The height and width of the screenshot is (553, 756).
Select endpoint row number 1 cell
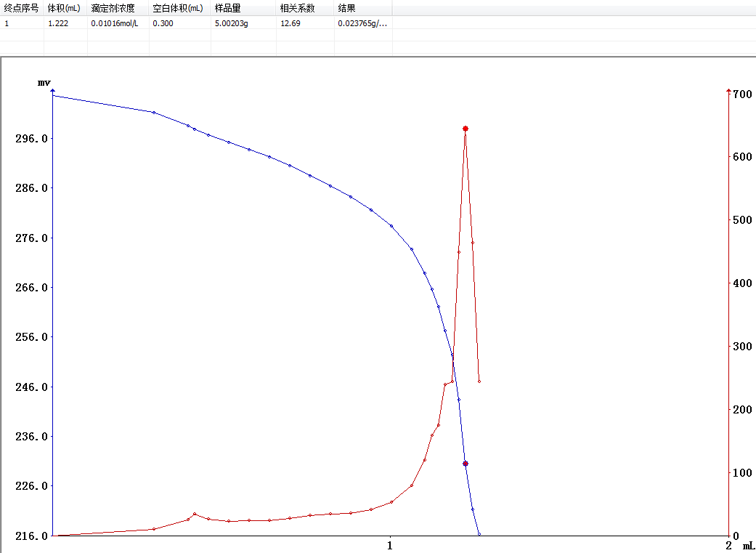point(7,23)
